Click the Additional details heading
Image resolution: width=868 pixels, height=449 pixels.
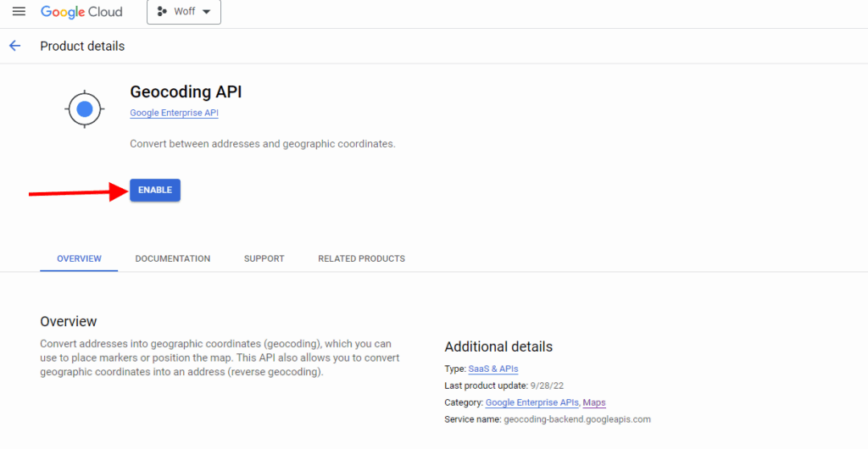[498, 346]
